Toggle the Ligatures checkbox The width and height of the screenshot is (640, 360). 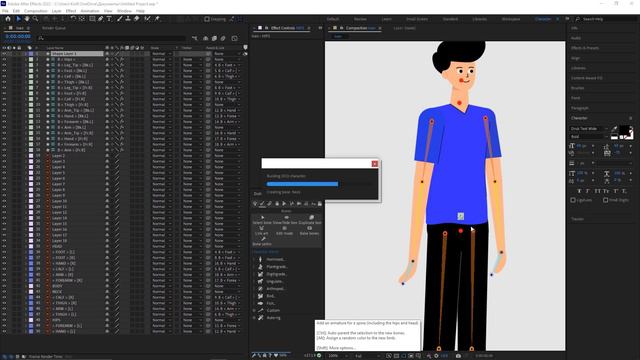click(x=573, y=200)
